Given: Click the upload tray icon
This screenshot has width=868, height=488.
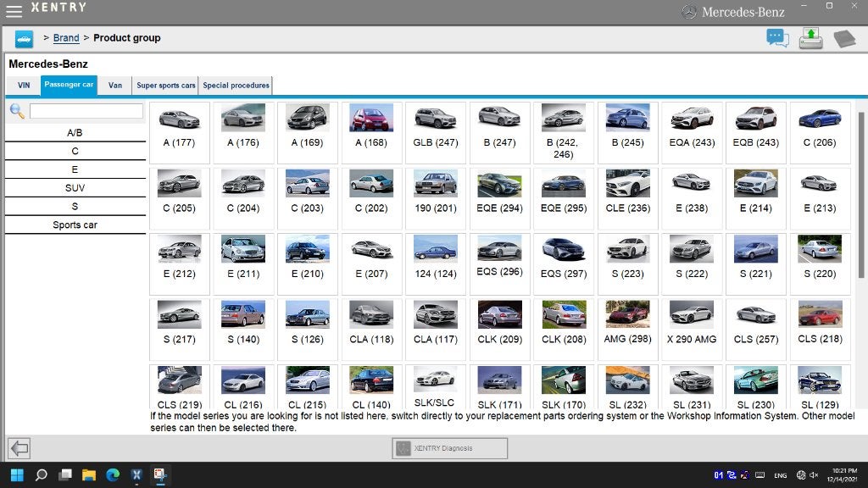Looking at the screenshot, I should point(811,38).
